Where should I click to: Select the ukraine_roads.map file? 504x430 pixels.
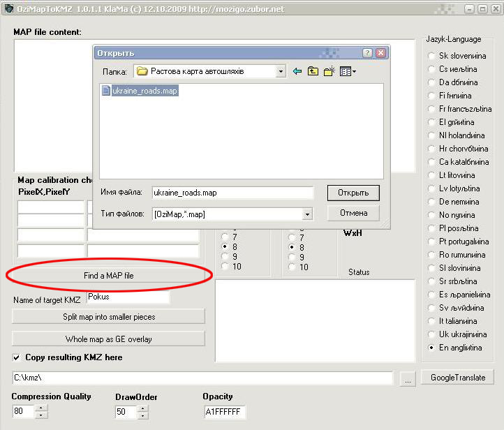(144, 91)
